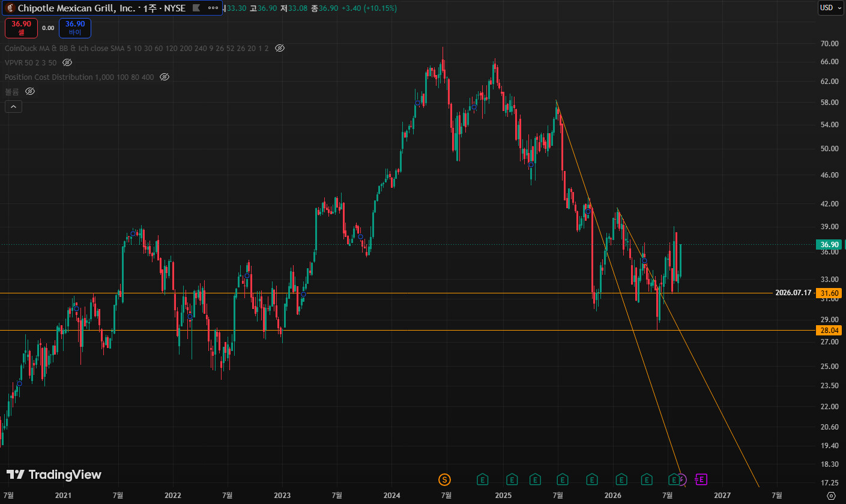
Task: Open the three-dot more menu in the symbol header
Action: click(x=213, y=8)
